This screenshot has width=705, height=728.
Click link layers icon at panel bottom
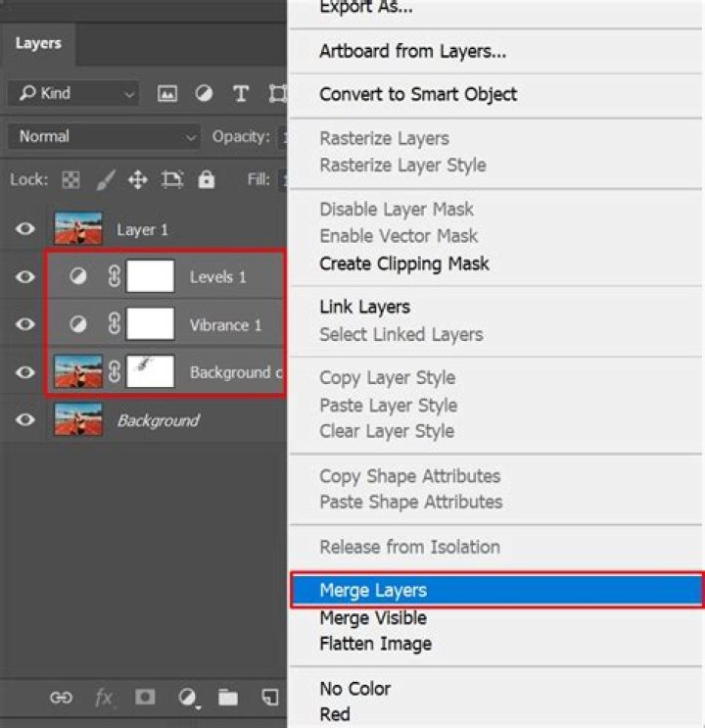pos(61,698)
